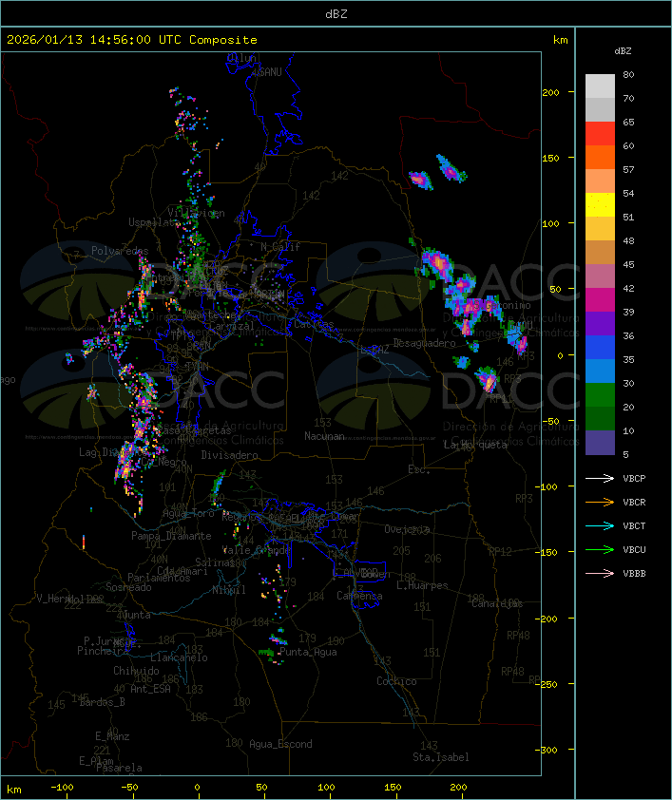
Task: Select the purple 36-39 dBZ swatch
Action: point(600,323)
